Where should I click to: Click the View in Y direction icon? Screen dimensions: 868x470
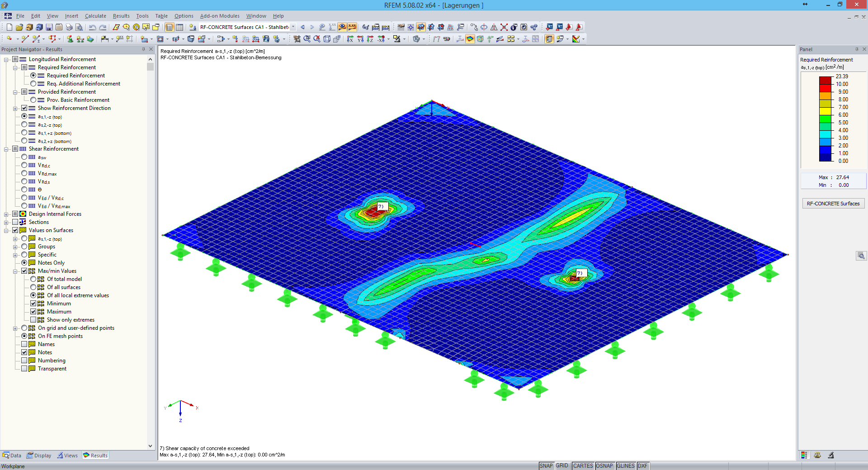pyautogui.click(x=360, y=39)
